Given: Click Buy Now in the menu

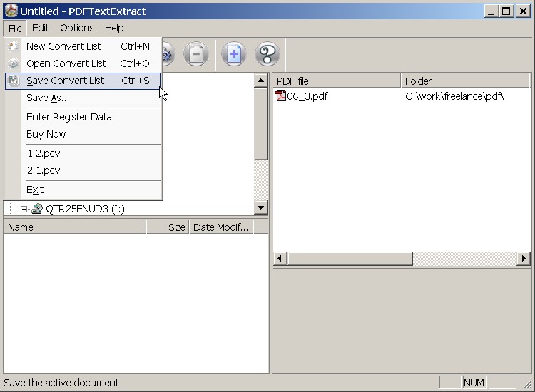Looking at the screenshot, I should click(x=83, y=134).
